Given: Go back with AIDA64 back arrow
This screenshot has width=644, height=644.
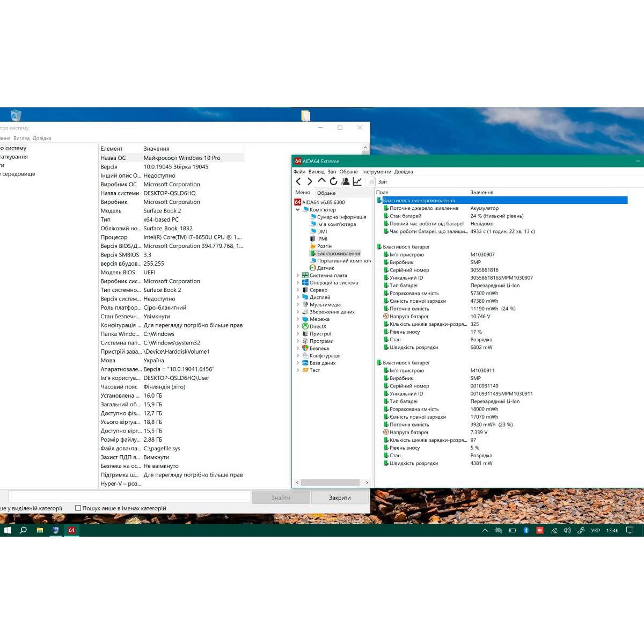Looking at the screenshot, I should (x=298, y=181).
